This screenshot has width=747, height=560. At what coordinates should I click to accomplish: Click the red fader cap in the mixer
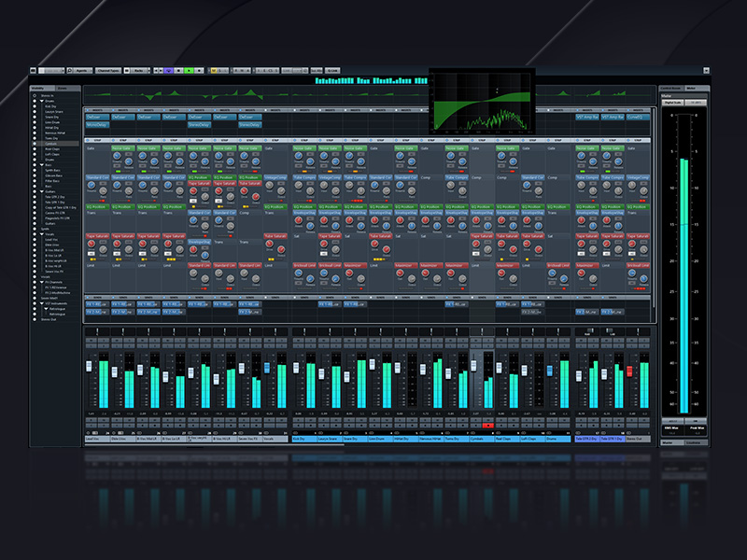(x=629, y=371)
